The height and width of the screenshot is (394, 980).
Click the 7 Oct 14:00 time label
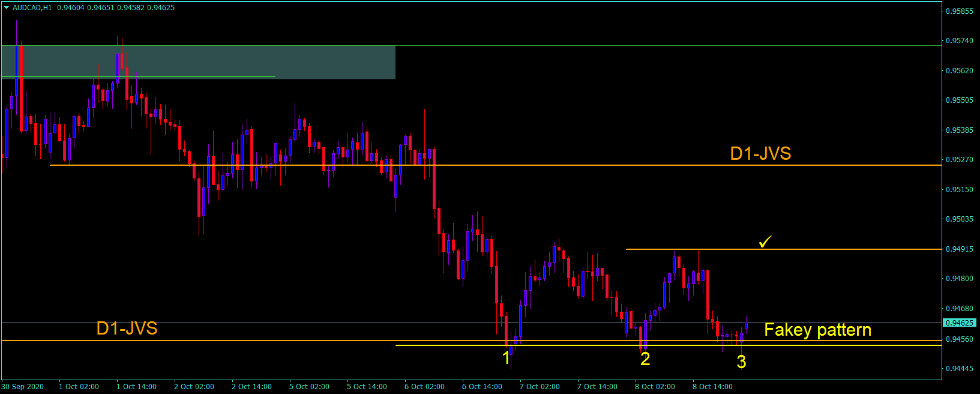click(x=597, y=387)
